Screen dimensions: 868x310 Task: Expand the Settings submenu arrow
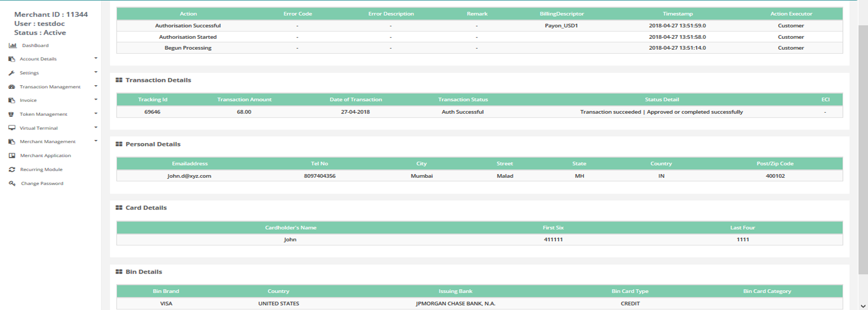click(96, 72)
